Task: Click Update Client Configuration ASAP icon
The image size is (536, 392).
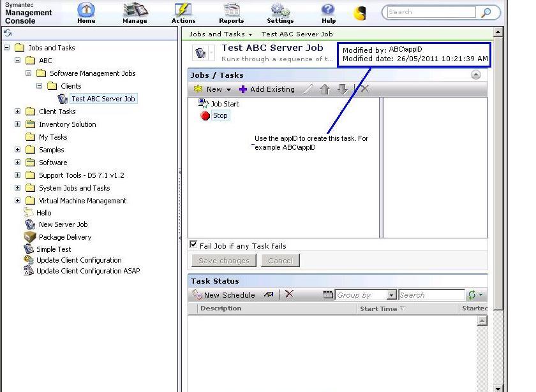Action: [x=29, y=271]
